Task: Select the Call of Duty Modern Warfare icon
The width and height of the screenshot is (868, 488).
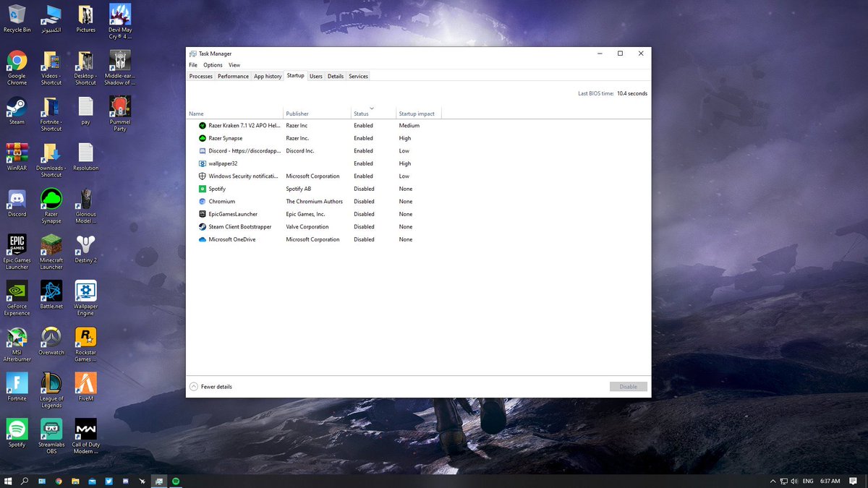Action: [85, 437]
